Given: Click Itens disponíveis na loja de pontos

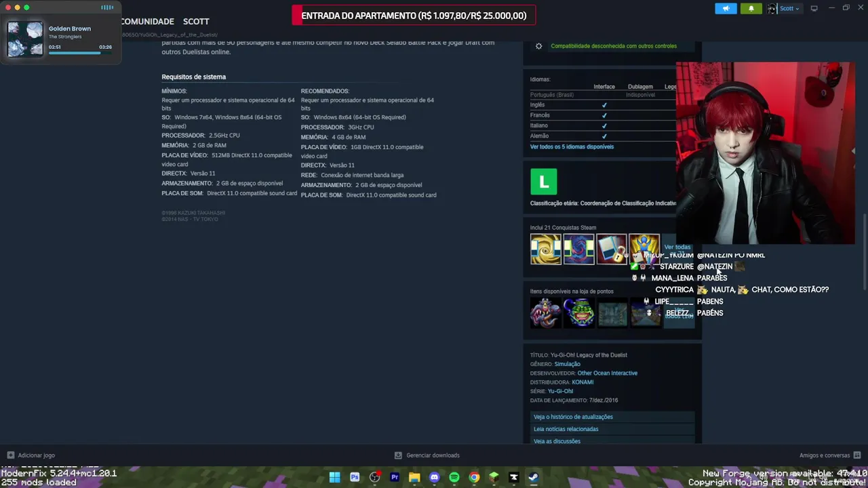Looking at the screenshot, I should [572, 291].
